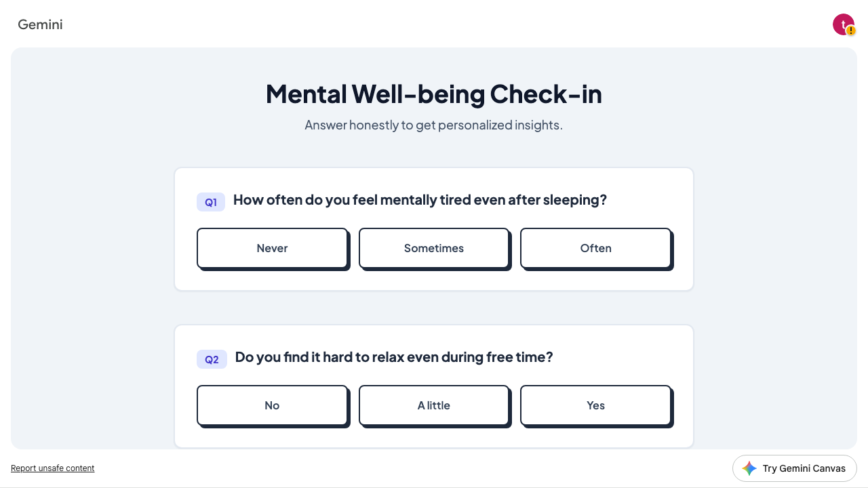868x488 pixels.
Task: Click the Gemini sparkle icon beside Canvas
Action: coord(749,468)
